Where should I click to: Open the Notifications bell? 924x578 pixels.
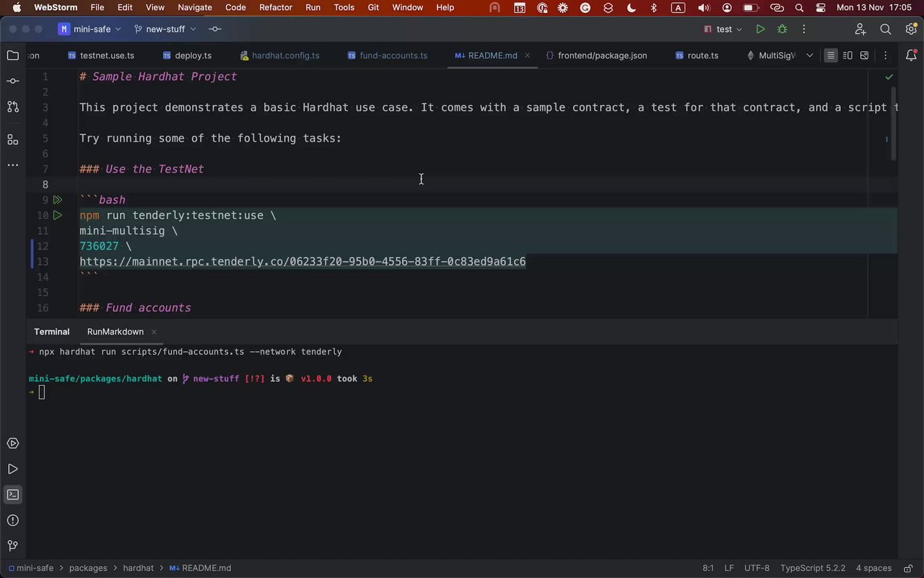tap(910, 56)
